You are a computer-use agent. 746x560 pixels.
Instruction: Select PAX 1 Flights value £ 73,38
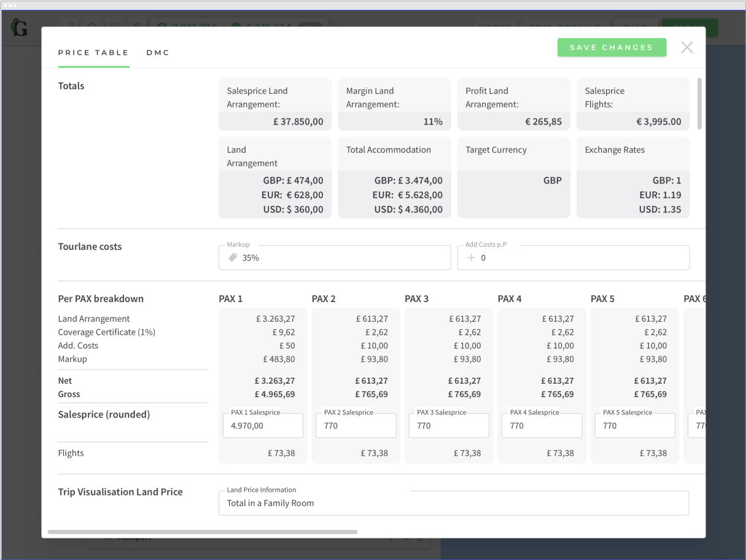coord(281,453)
